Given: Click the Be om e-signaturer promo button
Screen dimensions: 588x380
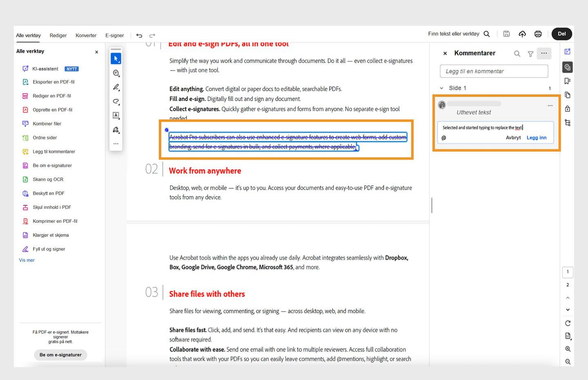Looking at the screenshot, I should pyautogui.click(x=60, y=355).
